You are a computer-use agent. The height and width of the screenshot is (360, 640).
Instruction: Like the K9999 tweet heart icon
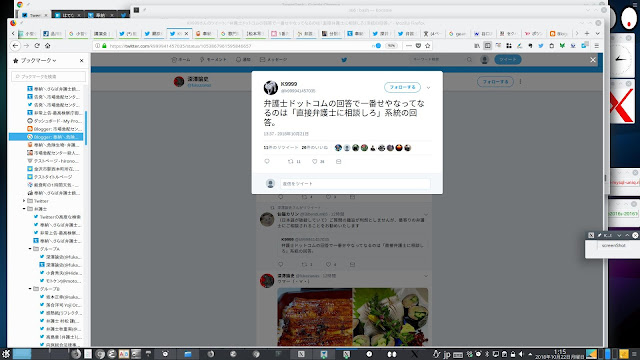(315, 162)
